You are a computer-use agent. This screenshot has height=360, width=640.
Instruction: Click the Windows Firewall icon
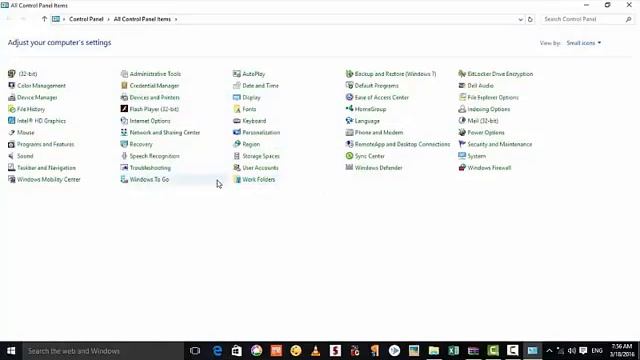click(x=462, y=168)
